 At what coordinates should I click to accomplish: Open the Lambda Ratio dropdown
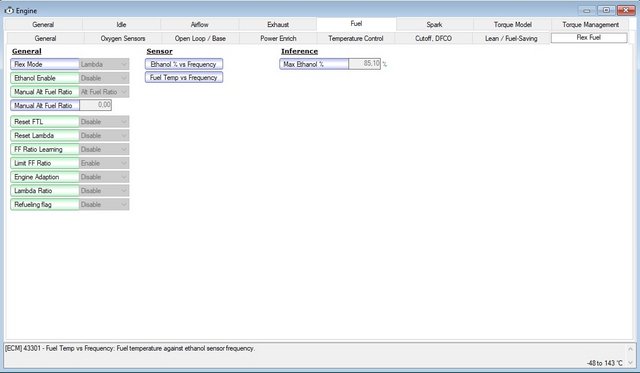point(104,191)
